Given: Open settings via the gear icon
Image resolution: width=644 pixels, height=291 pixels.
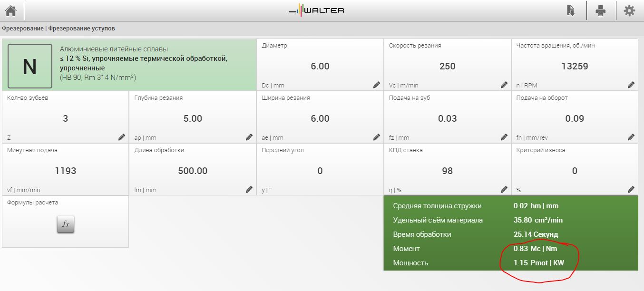Looking at the screenshot, I should (629, 10).
